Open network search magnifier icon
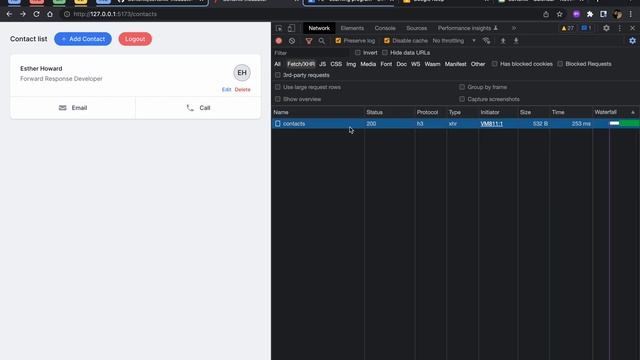 (x=322, y=41)
